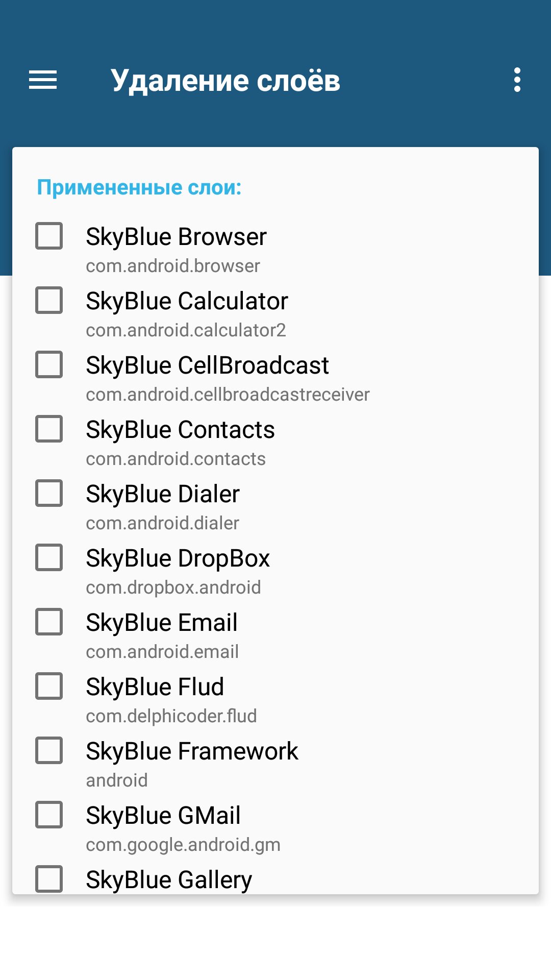Image resolution: width=551 pixels, height=980 pixels.
Task: Tap the 'Удаление слоёв' title text
Action: pos(225,81)
